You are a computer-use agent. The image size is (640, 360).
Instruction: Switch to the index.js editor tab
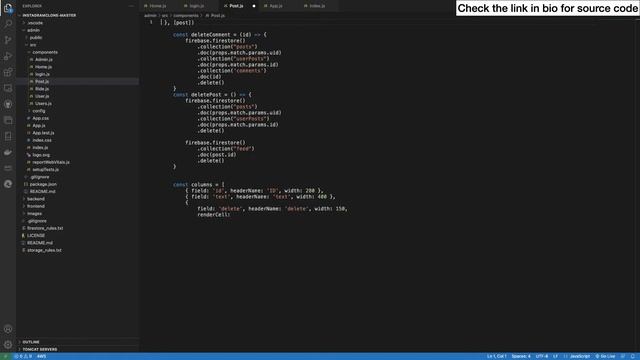coord(317,6)
